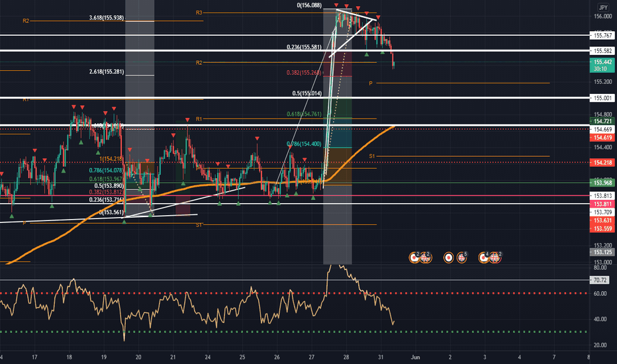617x364 pixels.
Task: Click the red 153.559 price label
Action: click(602, 228)
